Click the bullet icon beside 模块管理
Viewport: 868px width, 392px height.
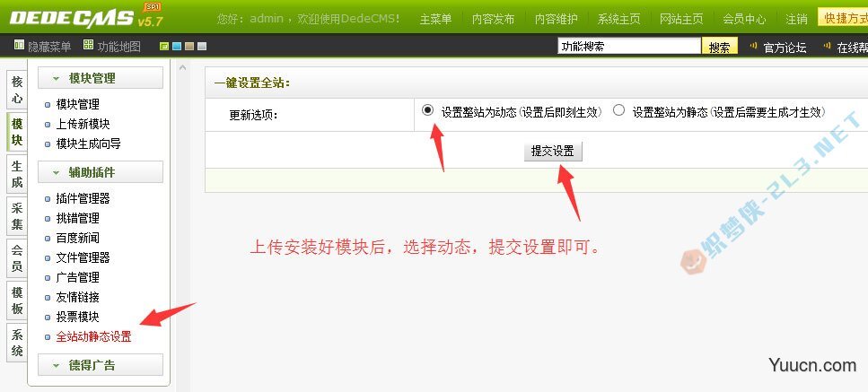(48, 105)
